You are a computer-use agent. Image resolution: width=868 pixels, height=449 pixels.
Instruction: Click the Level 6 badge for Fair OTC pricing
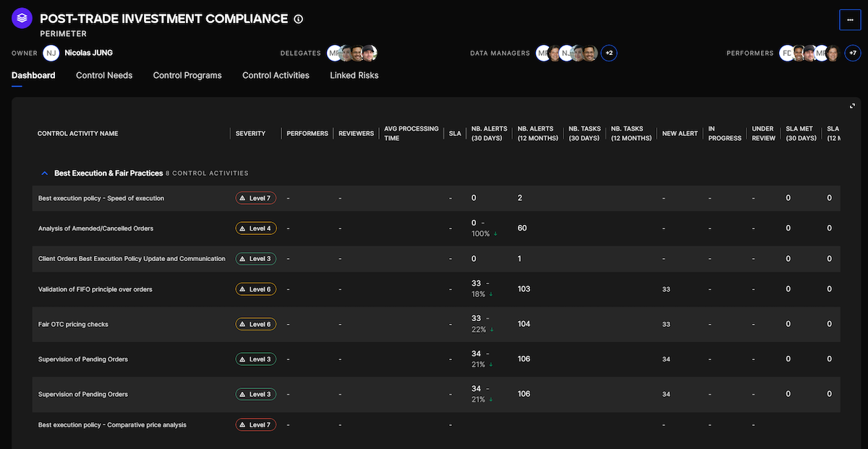(255, 325)
